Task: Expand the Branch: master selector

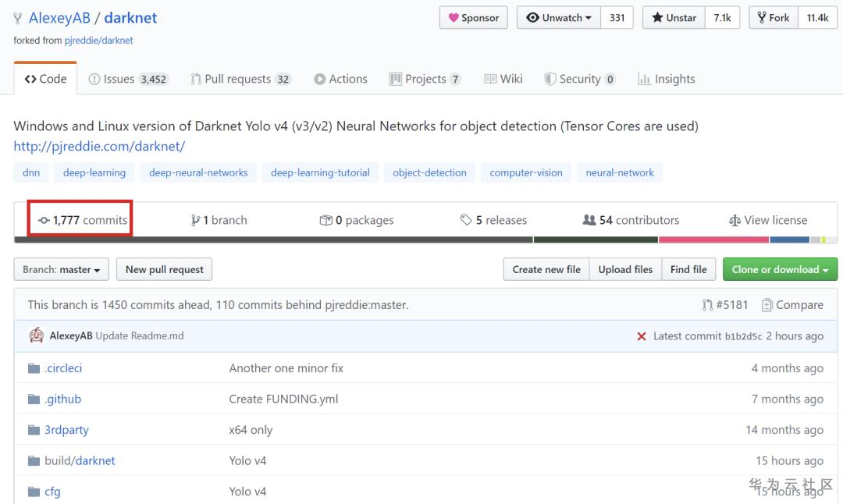Action: 61,270
